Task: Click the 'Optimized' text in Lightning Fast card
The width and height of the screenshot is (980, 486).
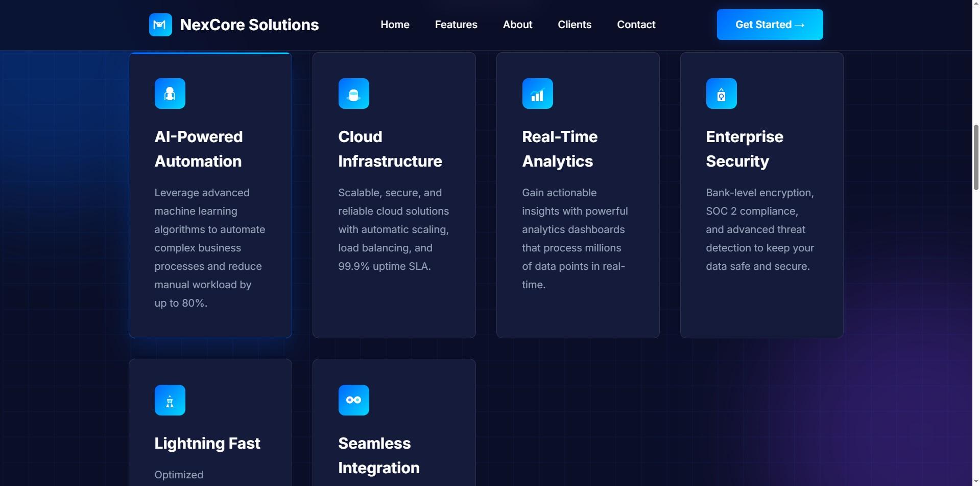Action: click(179, 475)
